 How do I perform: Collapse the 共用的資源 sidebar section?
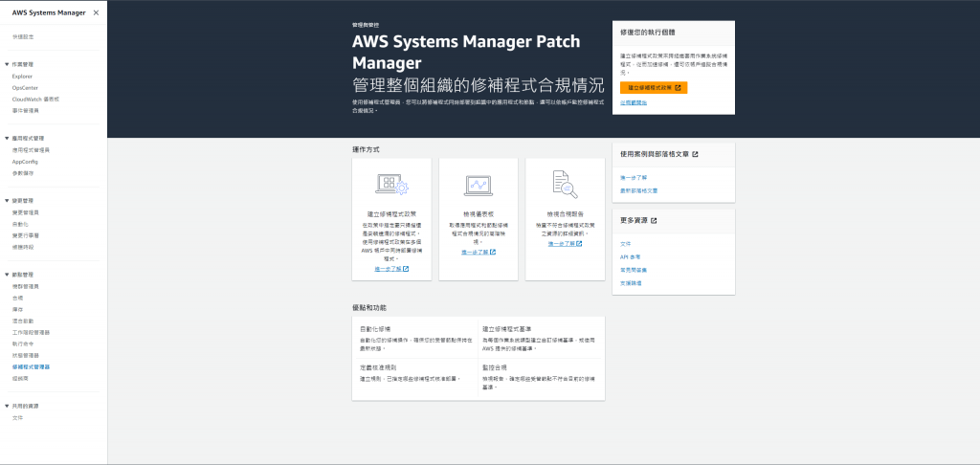tap(7, 406)
